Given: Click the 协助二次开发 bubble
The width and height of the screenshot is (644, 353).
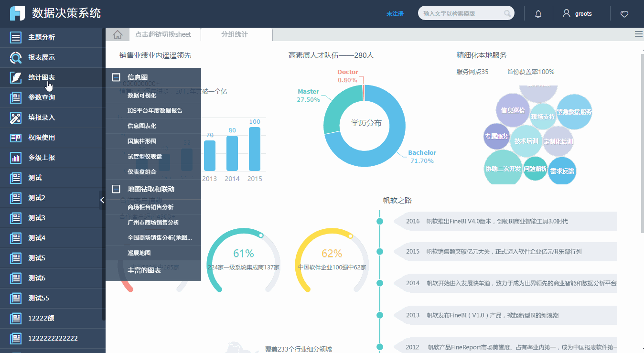Looking at the screenshot, I should (x=503, y=168).
